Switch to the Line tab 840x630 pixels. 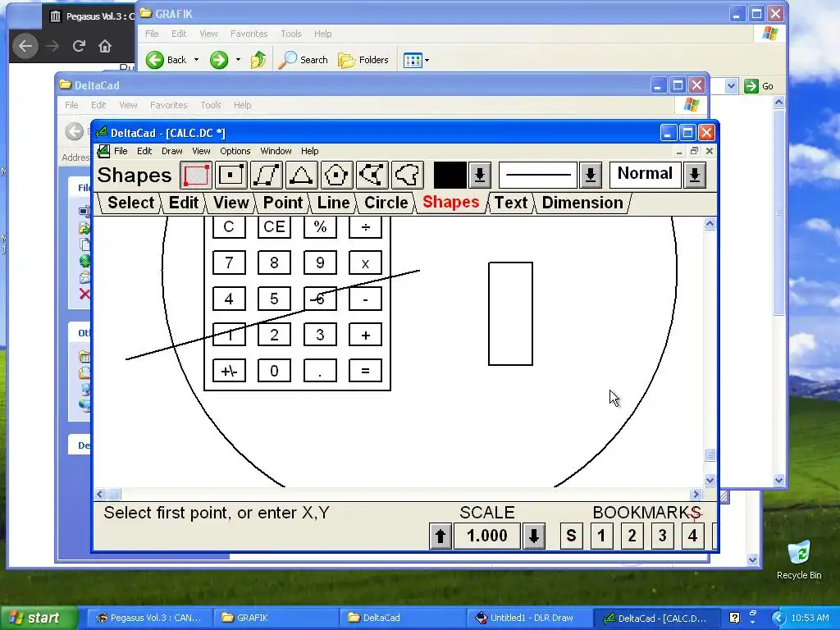point(333,203)
